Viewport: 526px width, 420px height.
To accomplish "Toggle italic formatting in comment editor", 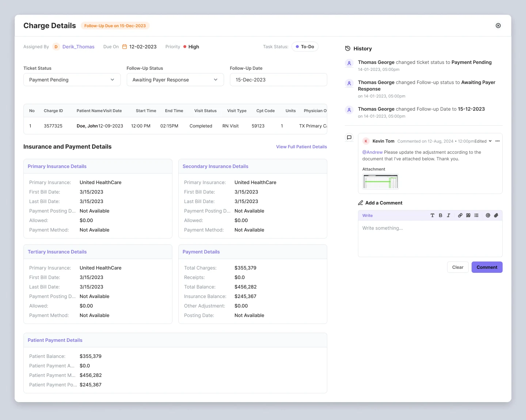I will (x=449, y=215).
